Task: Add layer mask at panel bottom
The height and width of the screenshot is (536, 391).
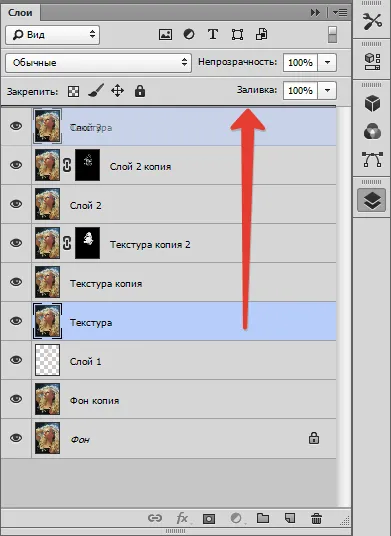Action: [x=209, y=519]
